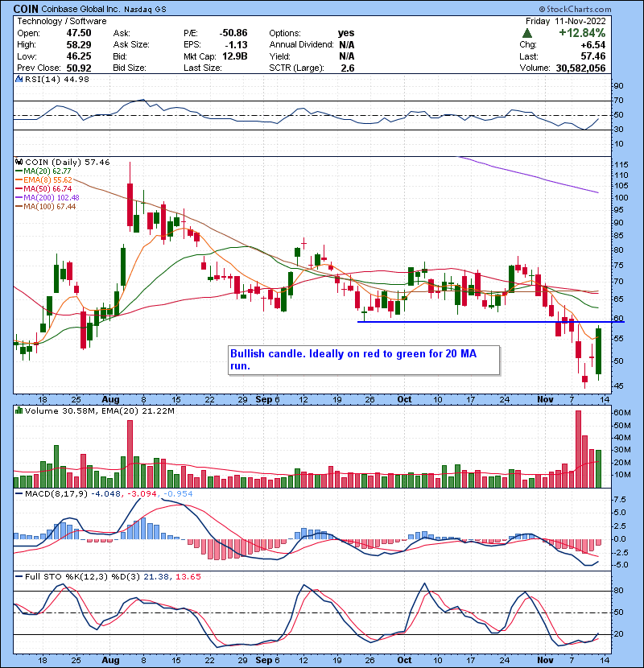This screenshot has height=668, width=644.
Task: Click the MACD(8,17,9) indicator label
Action: (x=56, y=494)
